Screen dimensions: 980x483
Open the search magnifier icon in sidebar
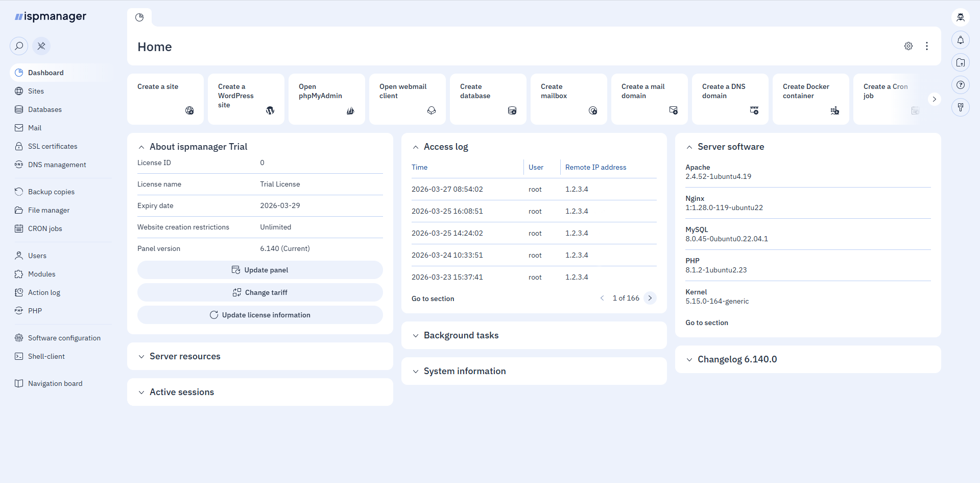pyautogui.click(x=19, y=46)
